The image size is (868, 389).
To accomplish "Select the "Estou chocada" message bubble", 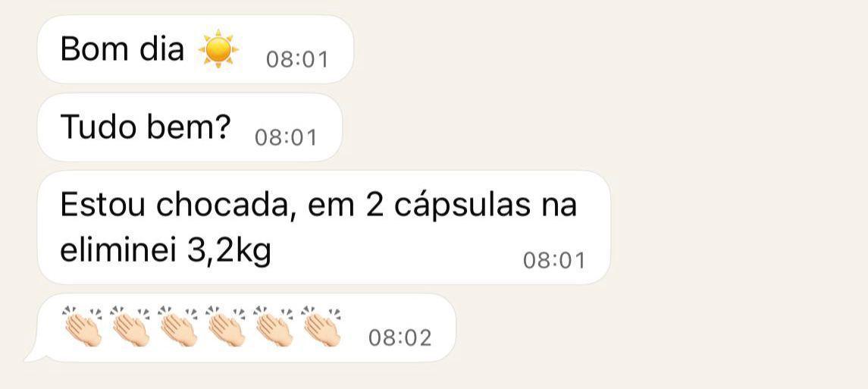I will point(324,227).
